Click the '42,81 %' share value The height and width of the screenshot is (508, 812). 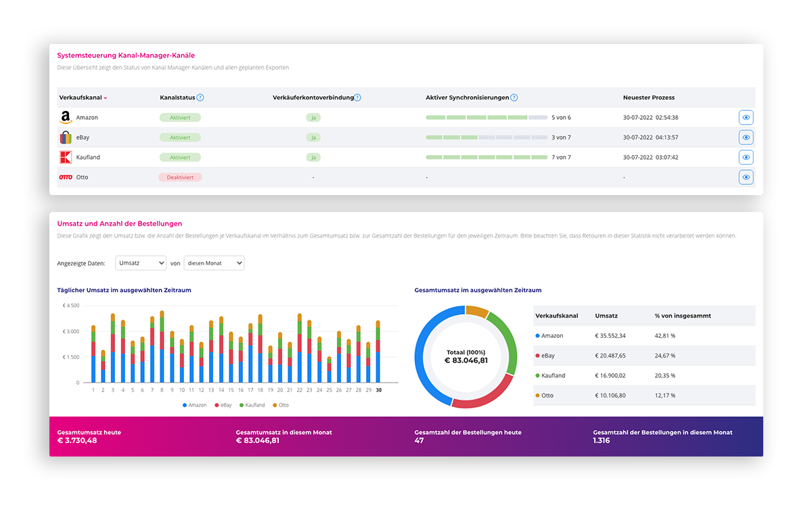point(665,336)
